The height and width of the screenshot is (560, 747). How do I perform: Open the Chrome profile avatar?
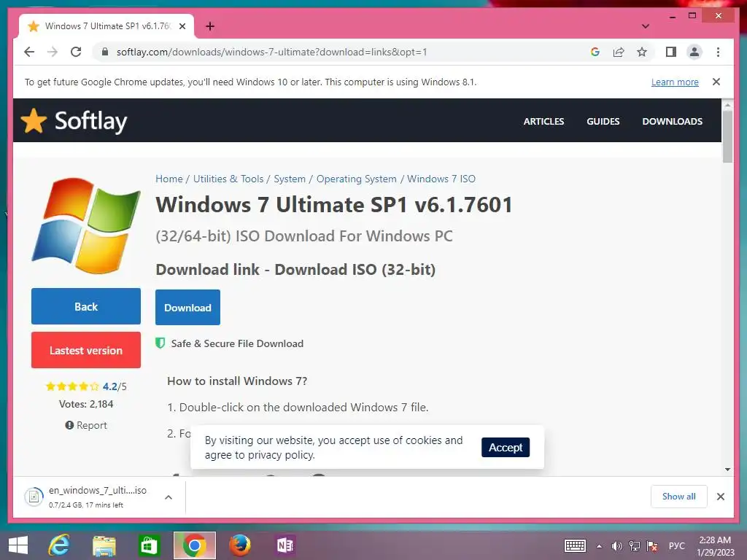click(x=694, y=52)
